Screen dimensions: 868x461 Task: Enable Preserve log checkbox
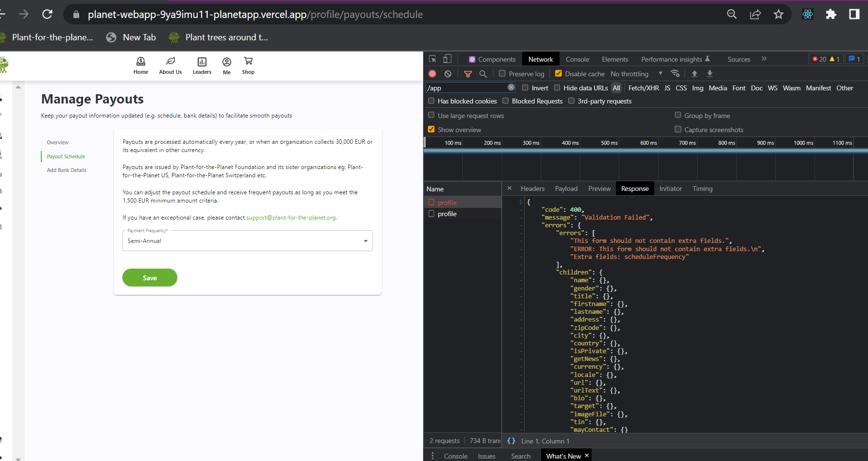(x=502, y=73)
